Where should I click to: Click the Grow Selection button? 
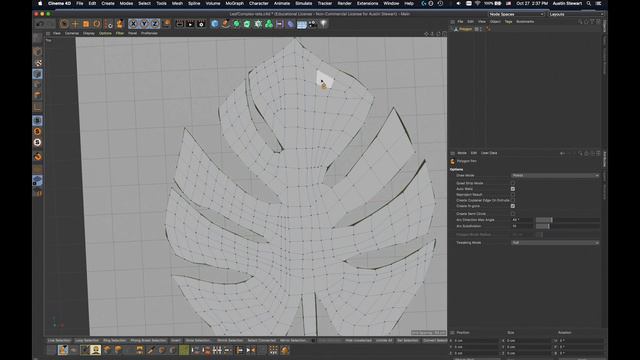(x=198, y=340)
